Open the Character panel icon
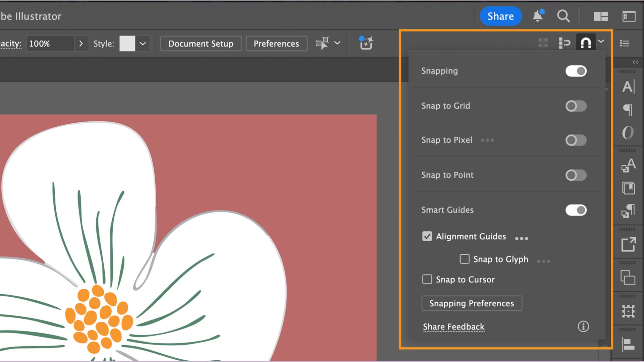The height and width of the screenshot is (362, 644). (x=628, y=87)
